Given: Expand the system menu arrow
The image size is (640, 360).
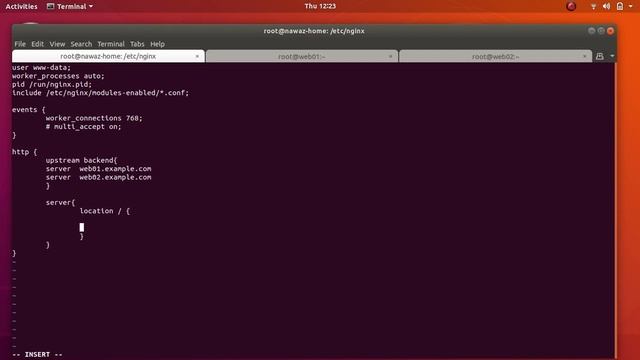Looking at the screenshot, I should point(631,7).
